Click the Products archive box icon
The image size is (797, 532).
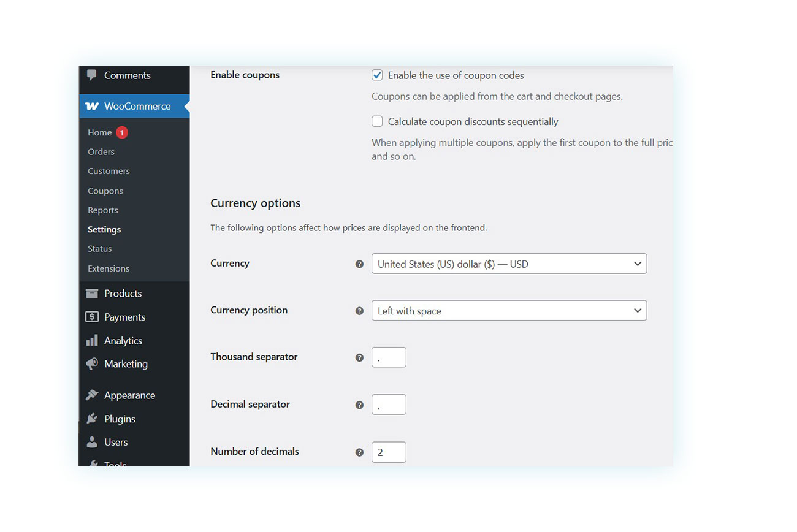[x=92, y=294]
